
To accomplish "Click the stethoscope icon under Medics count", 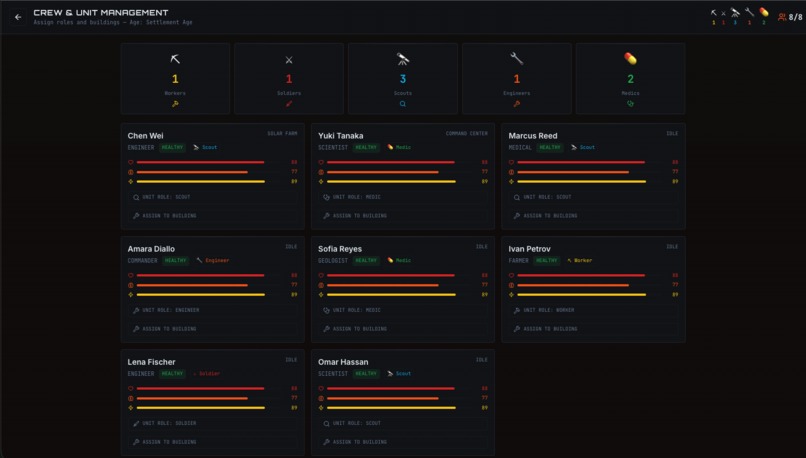I will [x=630, y=104].
